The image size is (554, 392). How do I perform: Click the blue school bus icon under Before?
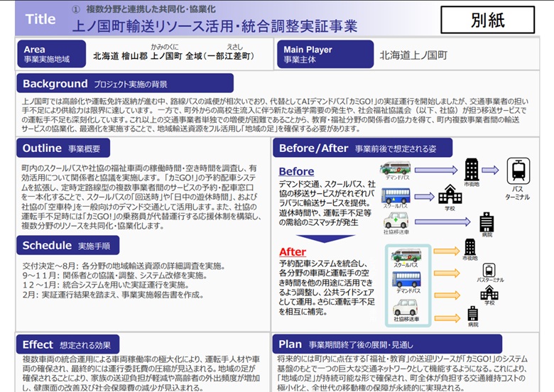click(x=396, y=196)
